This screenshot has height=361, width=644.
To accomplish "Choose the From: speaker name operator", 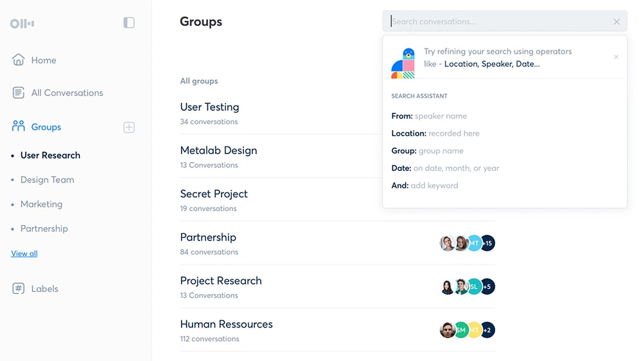I will click(429, 116).
